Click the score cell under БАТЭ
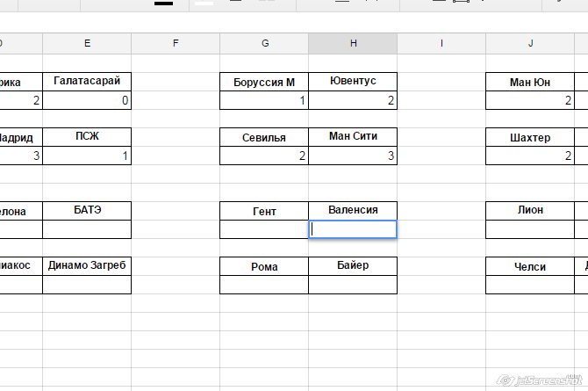This screenshot has height=391, width=588. (87, 229)
